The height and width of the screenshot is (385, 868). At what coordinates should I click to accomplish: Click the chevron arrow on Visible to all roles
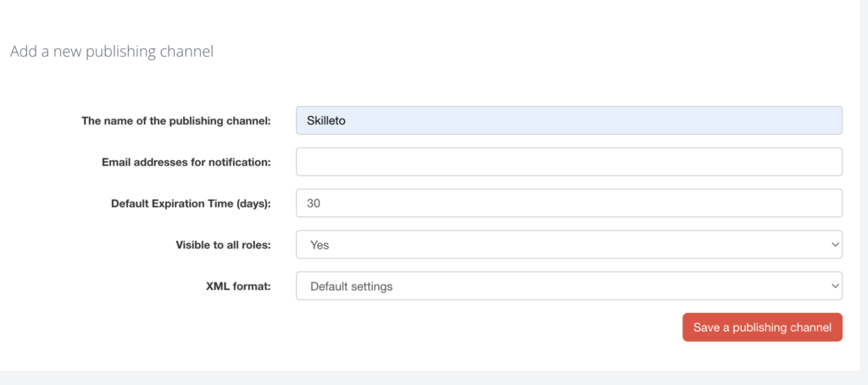point(835,245)
